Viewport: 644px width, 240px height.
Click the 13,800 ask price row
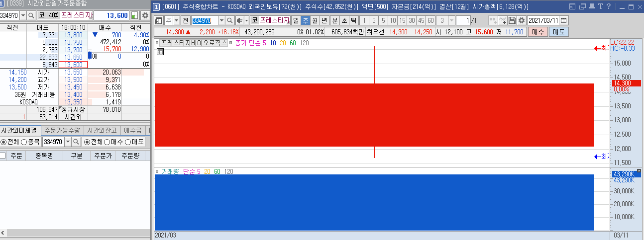click(73, 35)
